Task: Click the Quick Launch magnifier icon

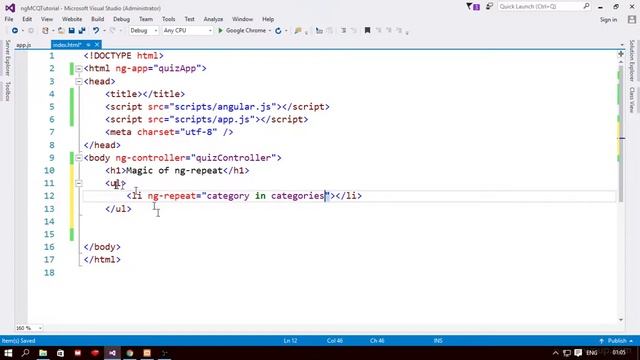Action: click(587, 6)
